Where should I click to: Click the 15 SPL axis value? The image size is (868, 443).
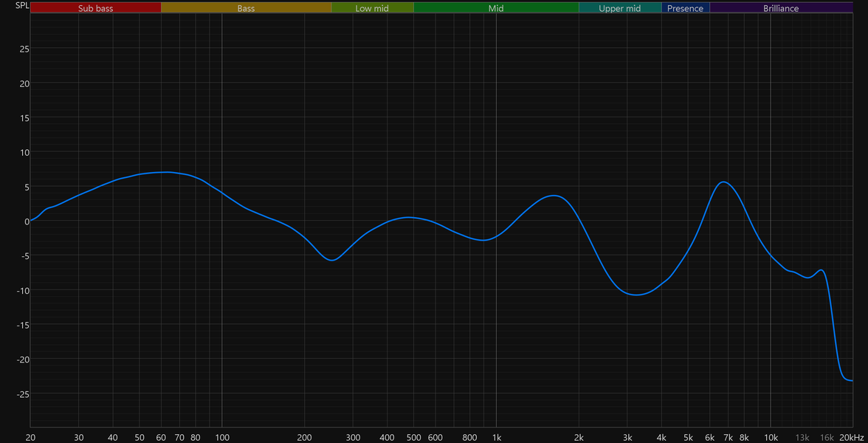24,117
